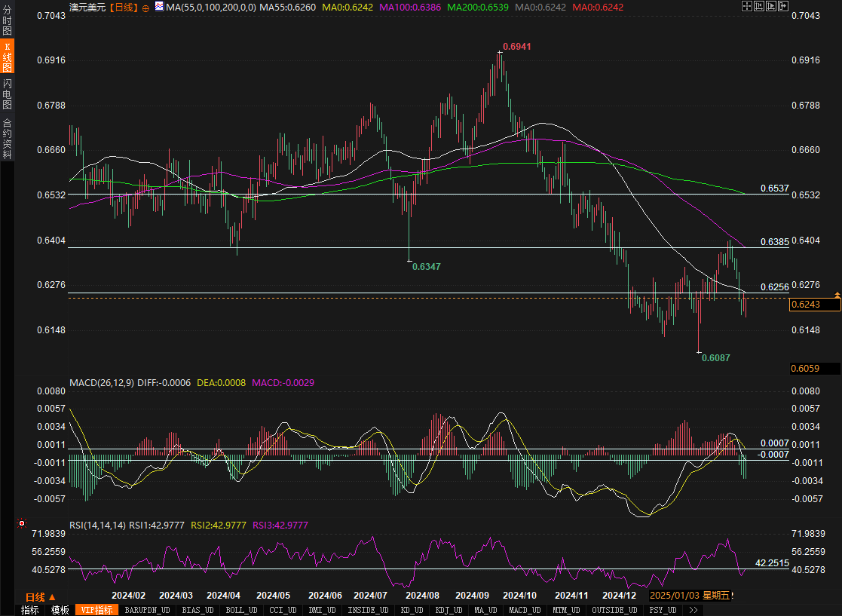Viewport: 842px width, 616px height.
Task: Click the exit-right arrow chart icon
Action: (783, 6)
